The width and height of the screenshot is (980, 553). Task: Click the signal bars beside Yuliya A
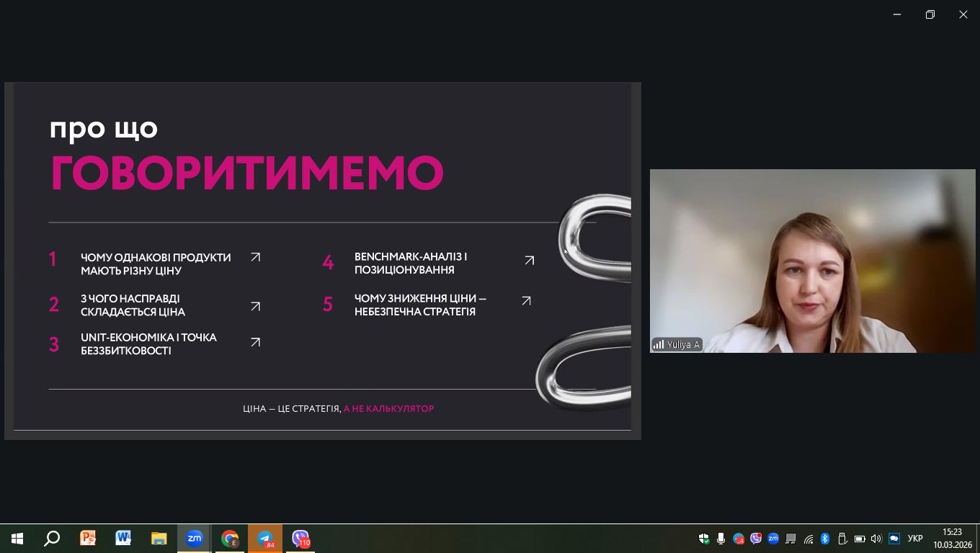[x=659, y=345]
